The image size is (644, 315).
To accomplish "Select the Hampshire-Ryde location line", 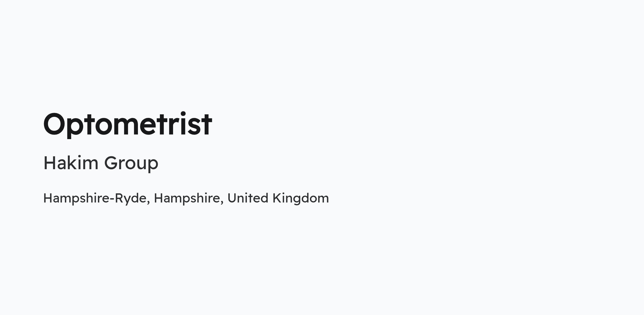I will [x=186, y=198].
